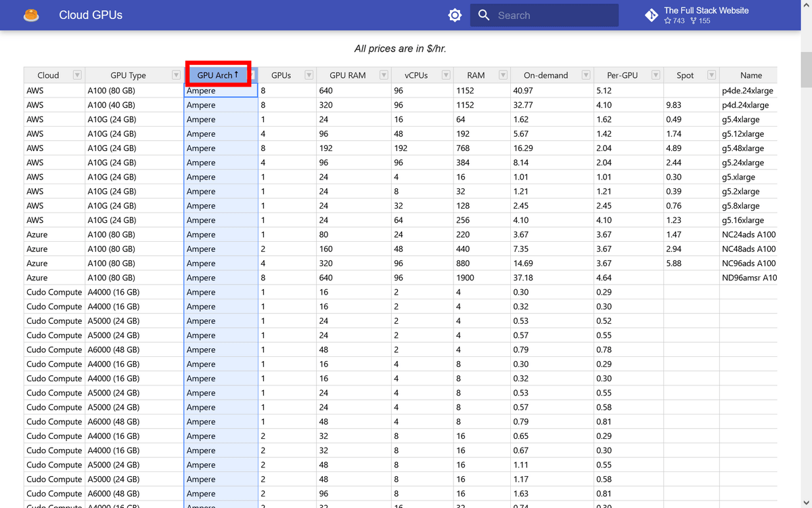Click the 32.77 on-demand price cell
Image resolution: width=812 pixels, height=508 pixels.
(x=551, y=105)
